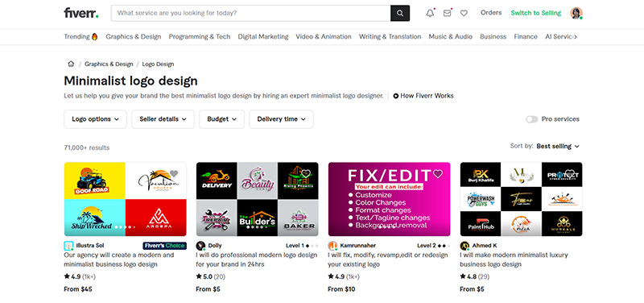Open the saved lists heart icon

click(x=464, y=13)
